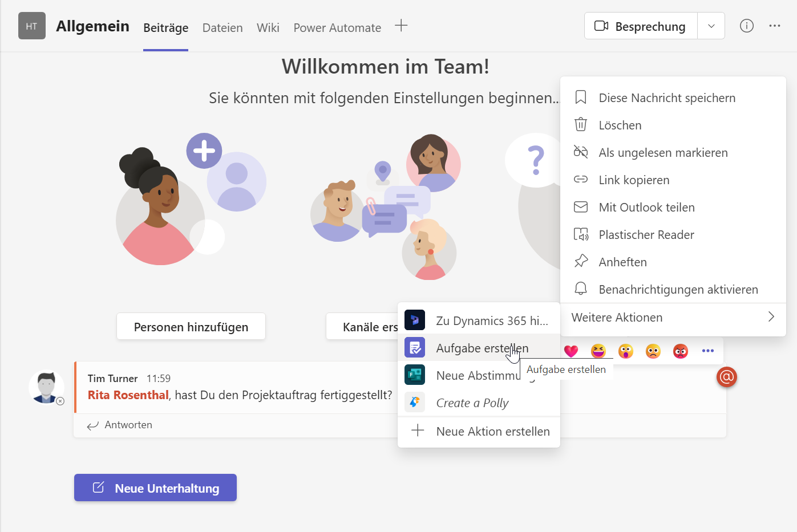
Task: Click the Rita Rosenthal mention
Action: (x=128, y=395)
